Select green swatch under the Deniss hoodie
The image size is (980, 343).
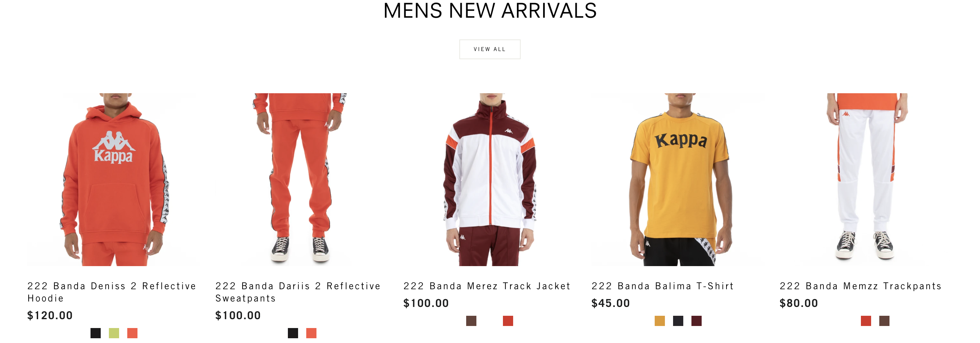[114, 333]
